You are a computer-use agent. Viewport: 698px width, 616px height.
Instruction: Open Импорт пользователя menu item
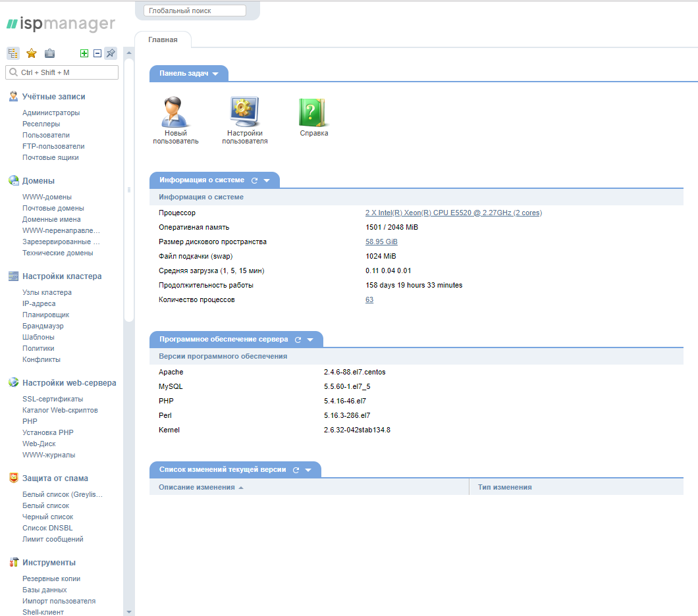pyautogui.click(x=59, y=601)
